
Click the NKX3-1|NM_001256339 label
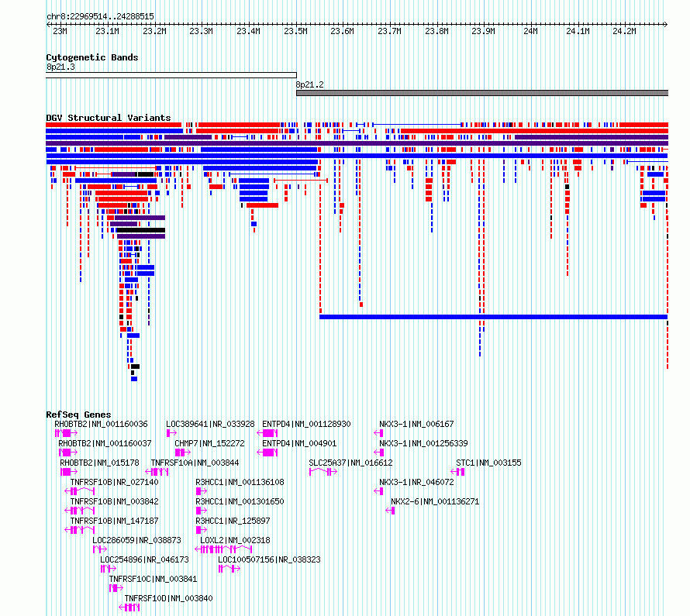(423, 444)
